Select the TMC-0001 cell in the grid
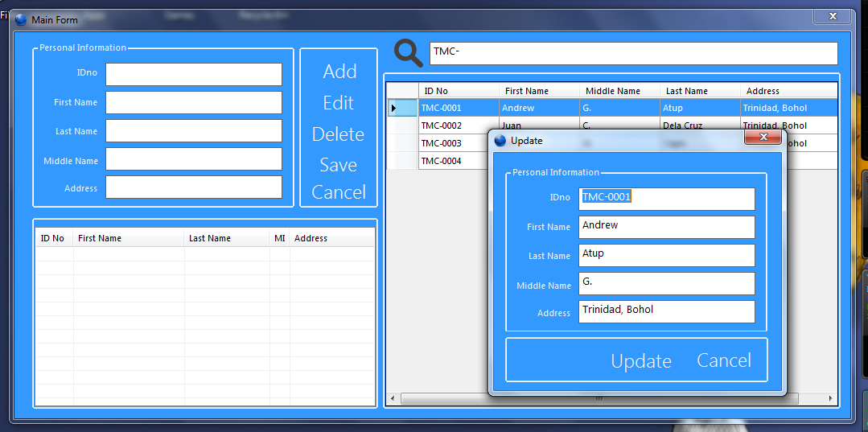The image size is (868, 432). [x=459, y=108]
